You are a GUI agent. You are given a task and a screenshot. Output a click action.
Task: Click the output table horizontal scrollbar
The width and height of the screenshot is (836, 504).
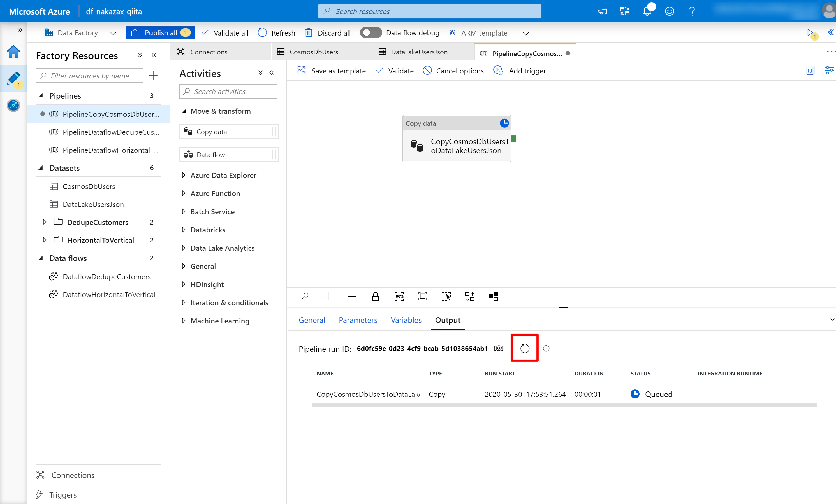pos(564,405)
